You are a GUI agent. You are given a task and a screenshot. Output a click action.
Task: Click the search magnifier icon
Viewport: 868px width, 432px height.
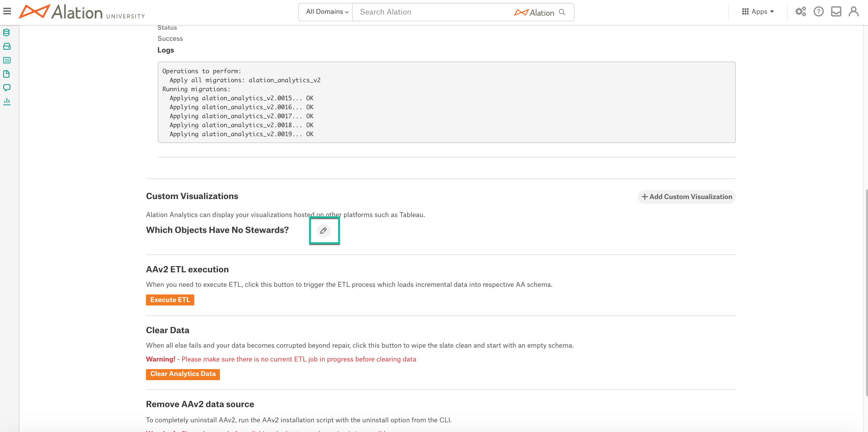click(562, 12)
